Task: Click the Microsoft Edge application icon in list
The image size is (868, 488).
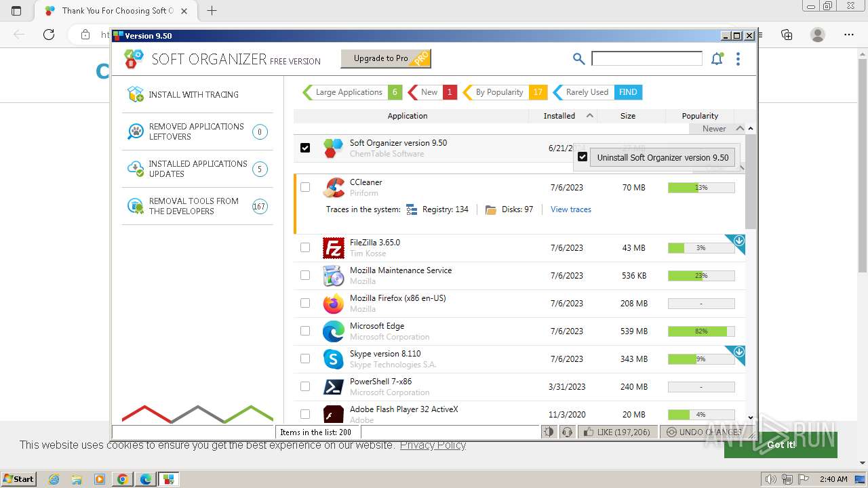Action: tap(334, 331)
